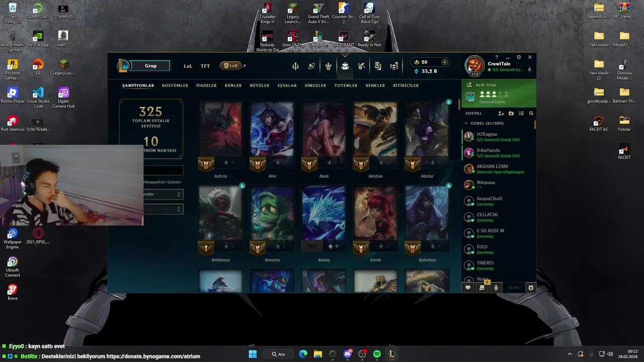644x362 pixels.
Task: Open the missions icon with notification badge
Action: click(482, 288)
